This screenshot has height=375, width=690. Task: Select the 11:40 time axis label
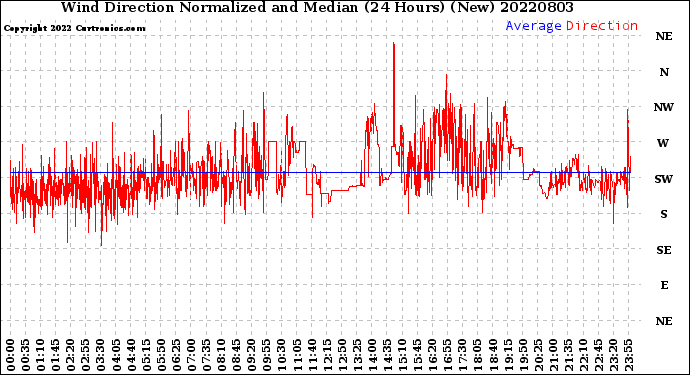pos(312,355)
